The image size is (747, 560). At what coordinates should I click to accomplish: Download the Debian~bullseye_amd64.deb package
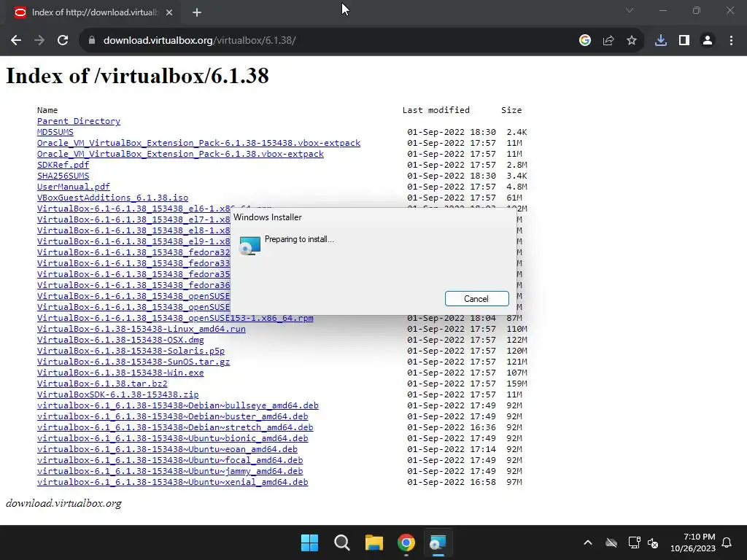tap(178, 406)
